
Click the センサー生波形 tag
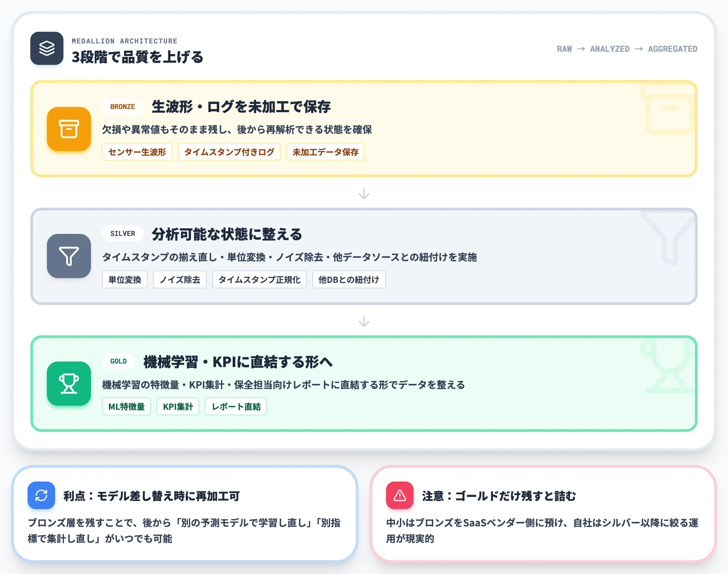coord(137,152)
